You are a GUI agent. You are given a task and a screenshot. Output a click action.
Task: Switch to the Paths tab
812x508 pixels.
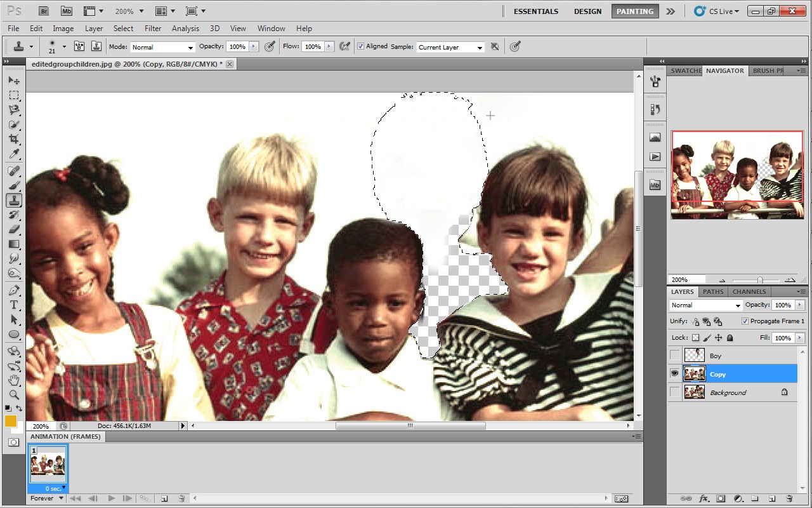tap(713, 292)
